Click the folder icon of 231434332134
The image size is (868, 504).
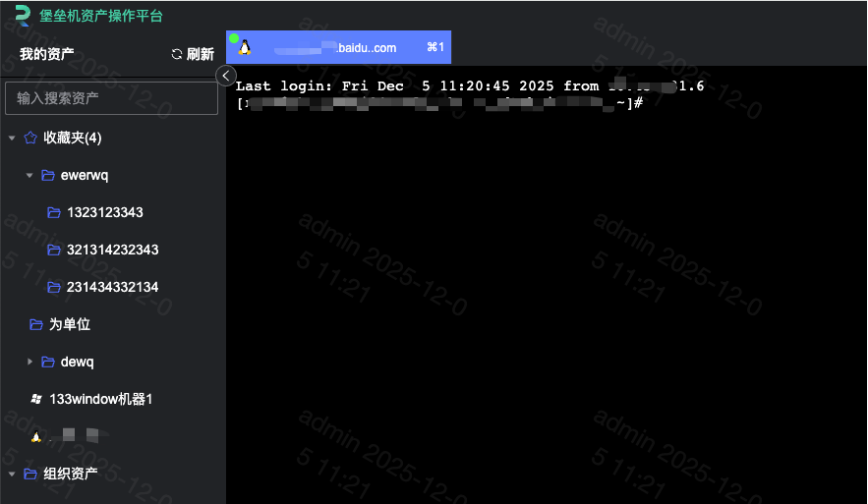tap(54, 287)
